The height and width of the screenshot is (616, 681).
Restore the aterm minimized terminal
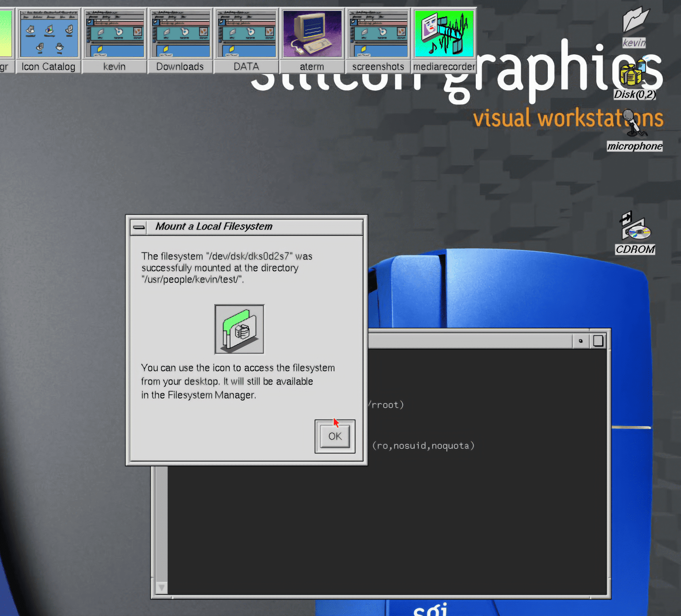pyautogui.click(x=312, y=40)
